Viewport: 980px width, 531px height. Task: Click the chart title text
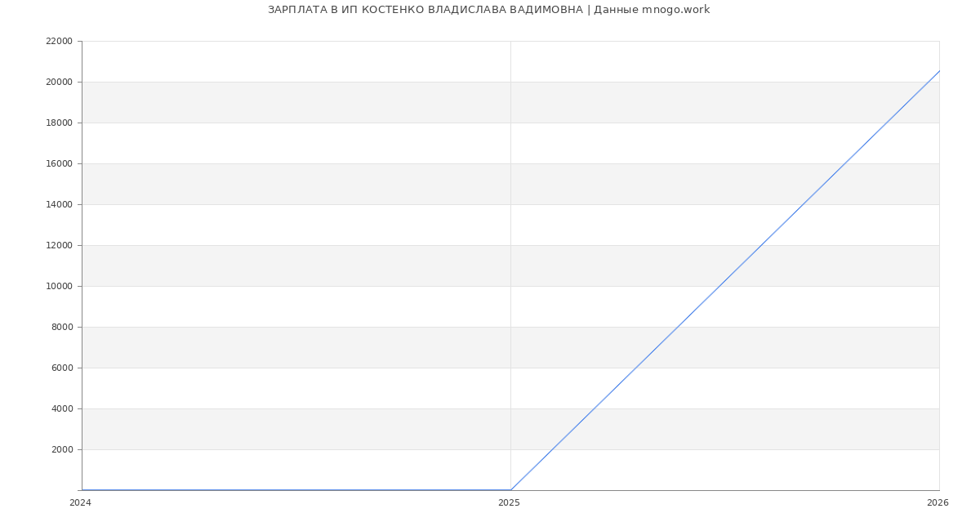[x=488, y=10]
